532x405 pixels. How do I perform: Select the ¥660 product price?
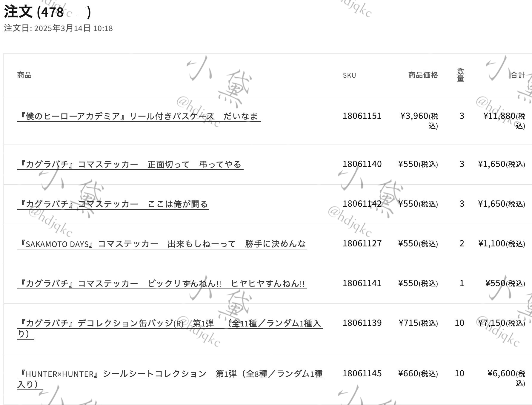pyautogui.click(x=418, y=373)
